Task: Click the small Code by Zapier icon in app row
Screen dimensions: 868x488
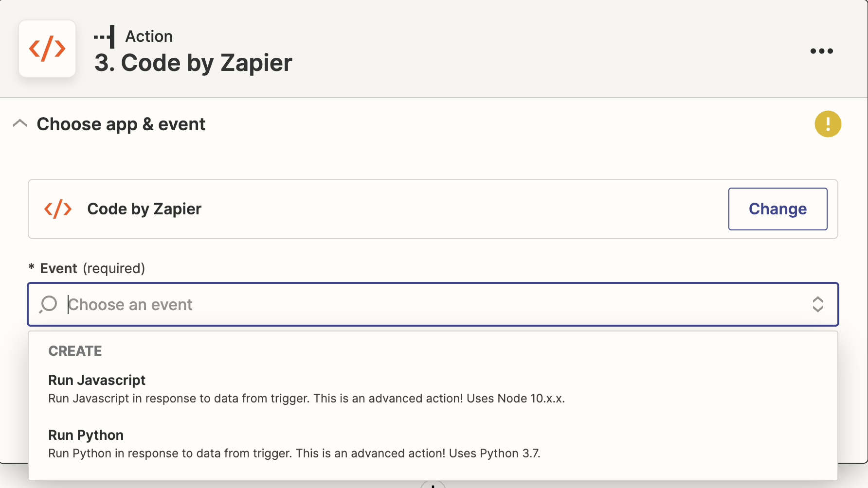Action: 58,209
